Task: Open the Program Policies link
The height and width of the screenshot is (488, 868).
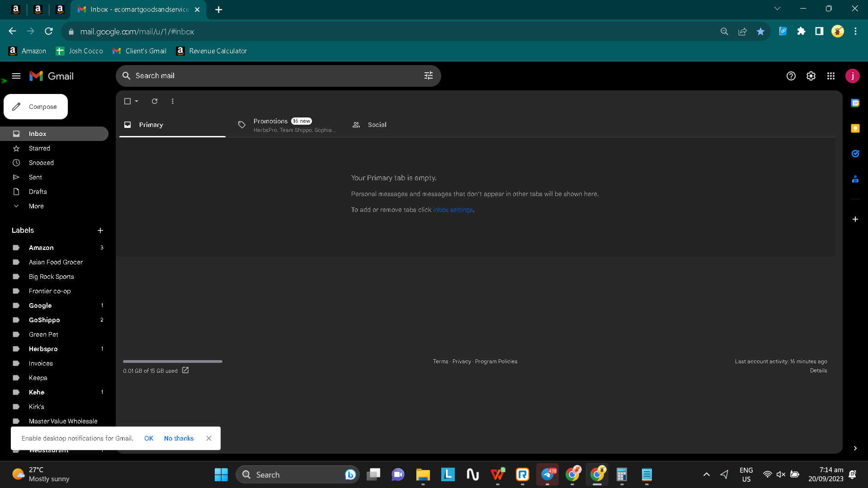Action: coord(496,361)
